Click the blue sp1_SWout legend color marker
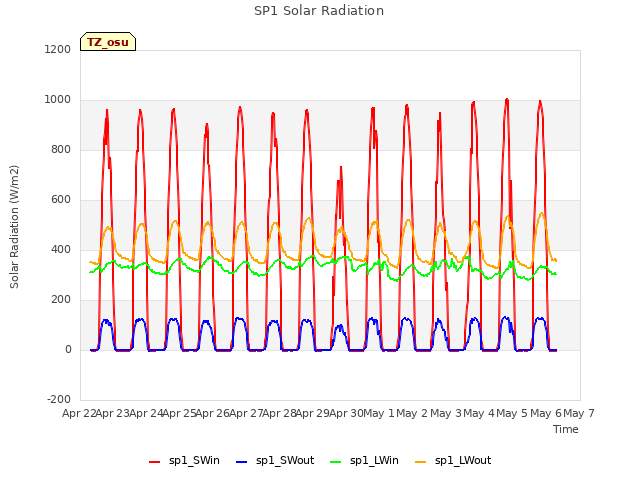640x480 pixels. pos(242,462)
